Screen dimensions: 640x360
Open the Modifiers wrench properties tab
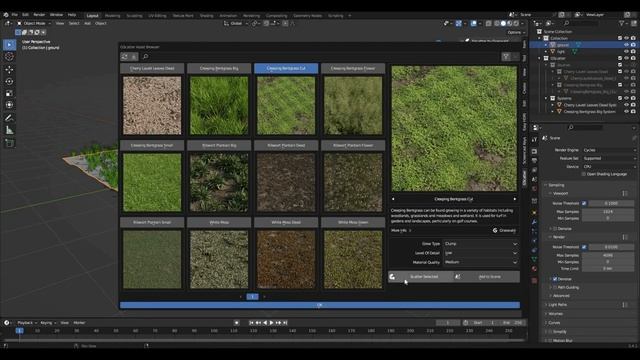534,222
